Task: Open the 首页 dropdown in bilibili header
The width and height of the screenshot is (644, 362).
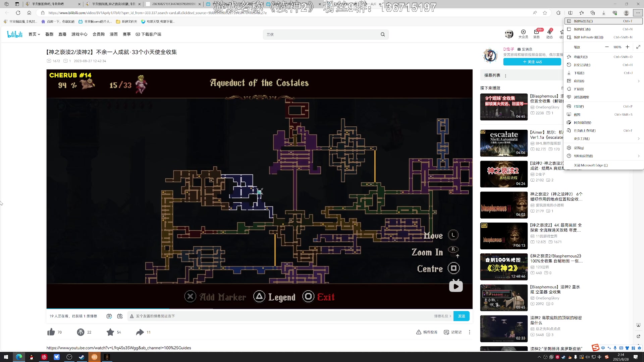Action: pos(34,34)
